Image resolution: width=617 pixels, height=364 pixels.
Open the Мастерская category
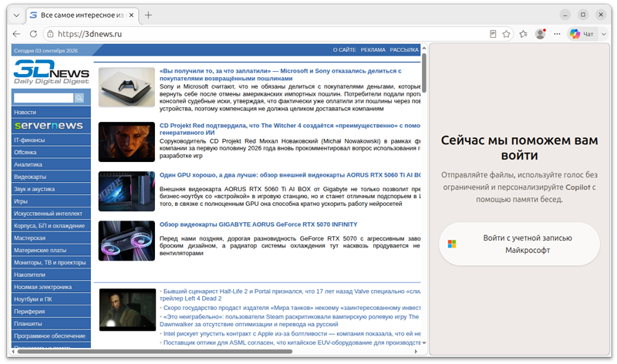(x=51, y=238)
